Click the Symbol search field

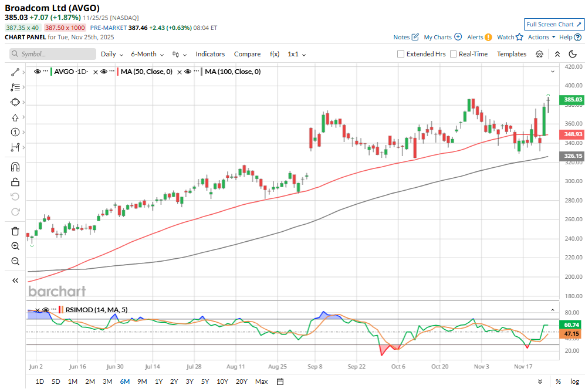53,54
